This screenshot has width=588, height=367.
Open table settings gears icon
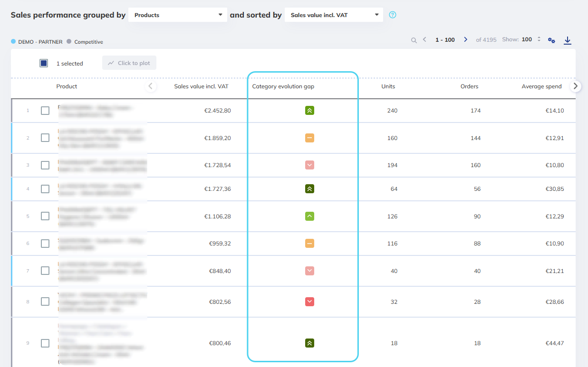click(551, 40)
